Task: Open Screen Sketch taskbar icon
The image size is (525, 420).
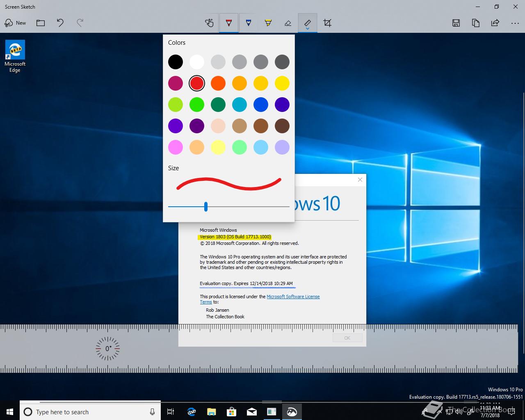Action: [x=292, y=412]
